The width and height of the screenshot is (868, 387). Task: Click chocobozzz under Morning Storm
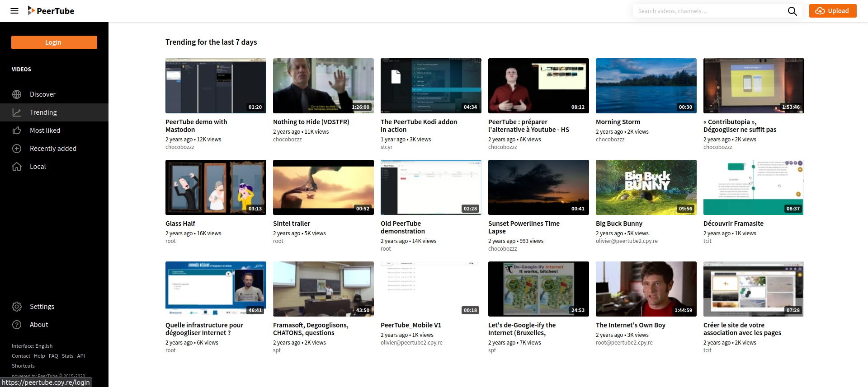click(x=610, y=140)
